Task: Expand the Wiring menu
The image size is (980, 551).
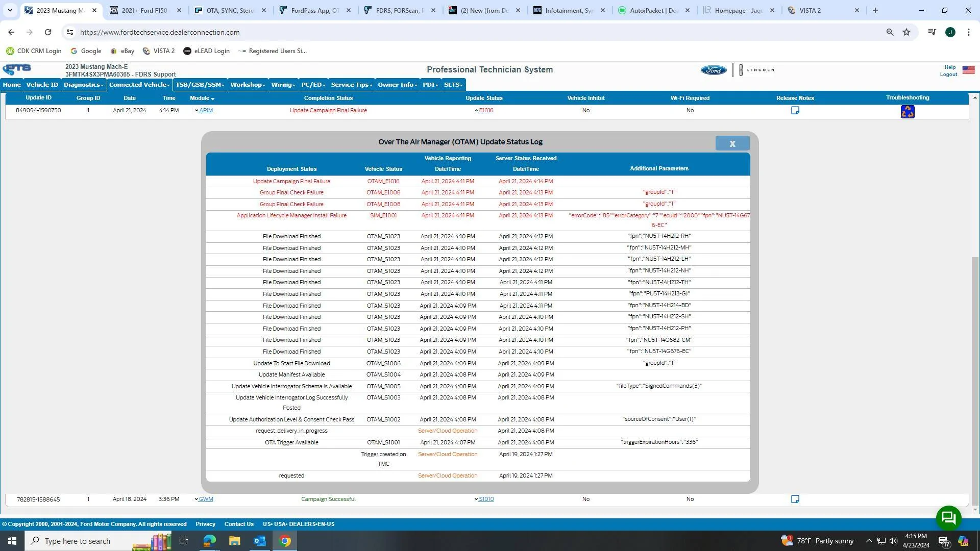Action: [283, 85]
